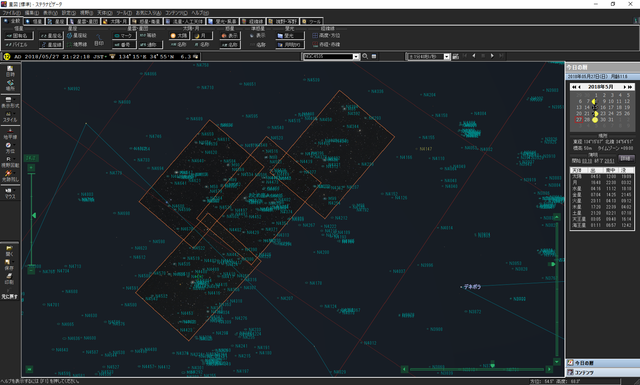Viewport: 640px width, 385px height.
Task: Toggle 太陽 sun display
Action: point(179,36)
